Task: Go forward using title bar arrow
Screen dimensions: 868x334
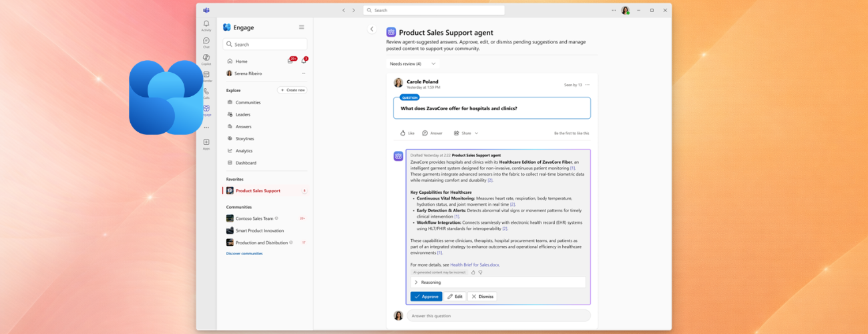Action: pos(354,10)
